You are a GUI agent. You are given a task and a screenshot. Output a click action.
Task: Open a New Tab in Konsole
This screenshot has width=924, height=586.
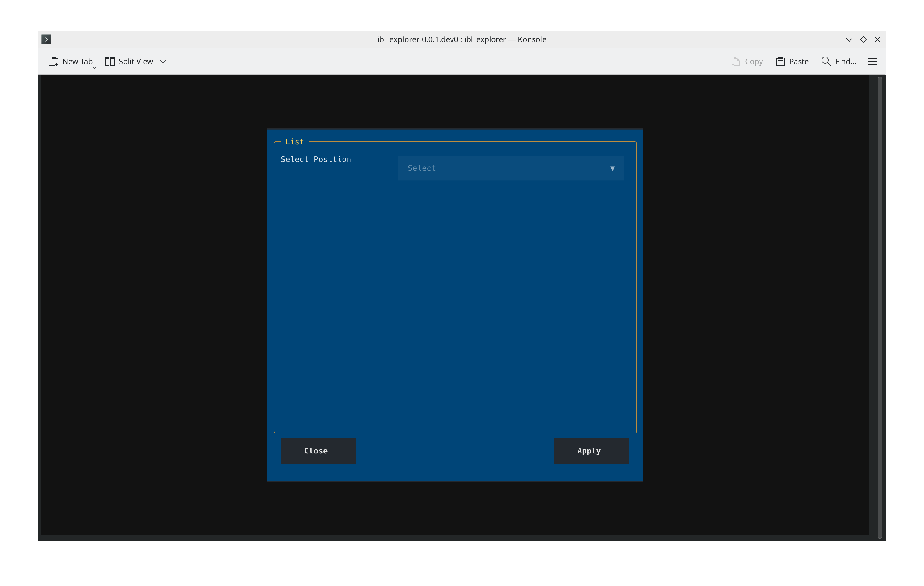pyautogui.click(x=71, y=62)
